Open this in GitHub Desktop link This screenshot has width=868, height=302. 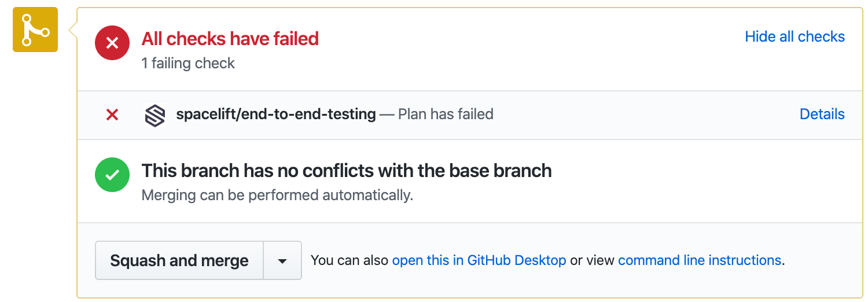(x=479, y=260)
